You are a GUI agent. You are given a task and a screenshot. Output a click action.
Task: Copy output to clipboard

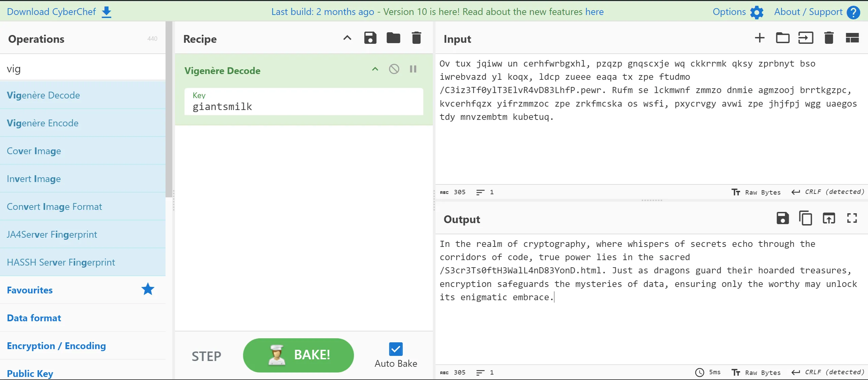coord(806,218)
